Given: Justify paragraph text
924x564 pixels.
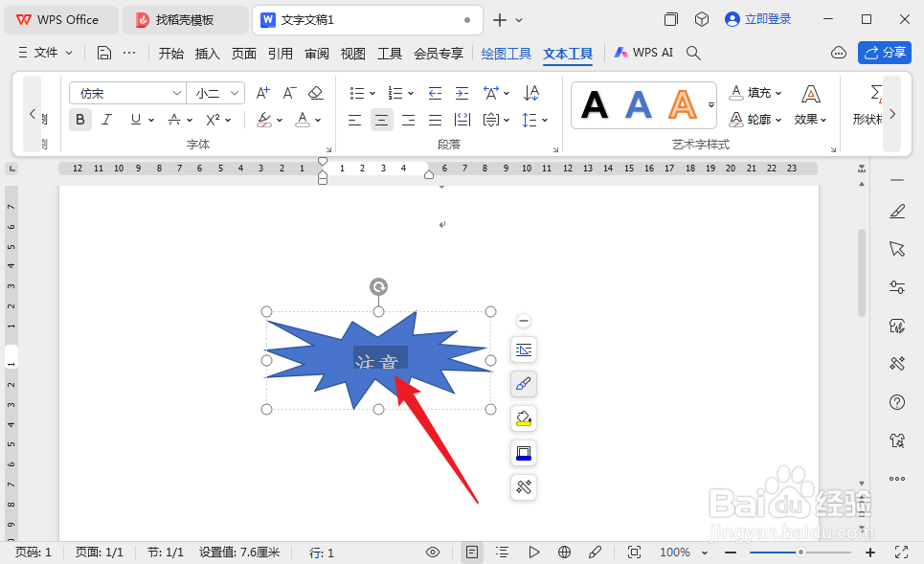Looking at the screenshot, I should click(x=435, y=121).
